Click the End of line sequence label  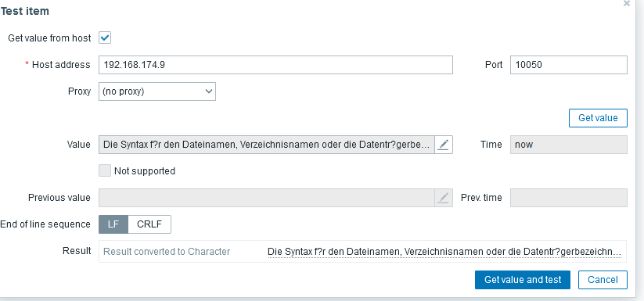tap(45, 224)
